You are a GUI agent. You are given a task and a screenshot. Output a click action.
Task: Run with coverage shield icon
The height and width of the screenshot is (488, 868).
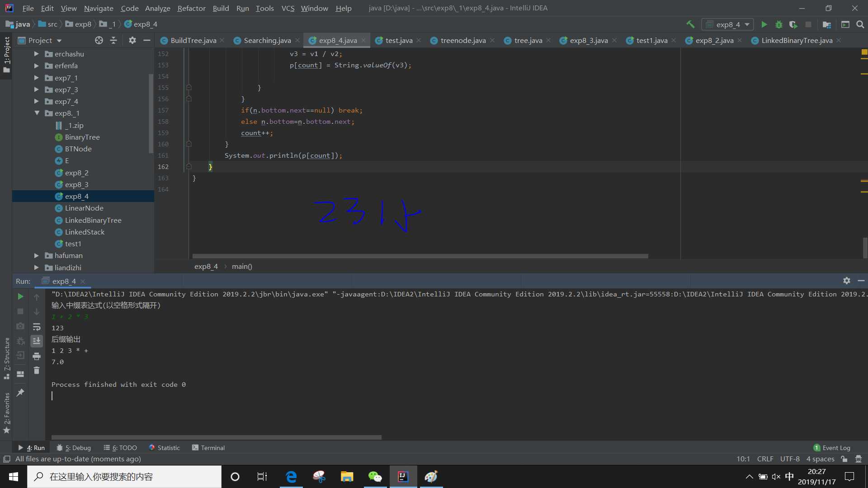(x=793, y=24)
